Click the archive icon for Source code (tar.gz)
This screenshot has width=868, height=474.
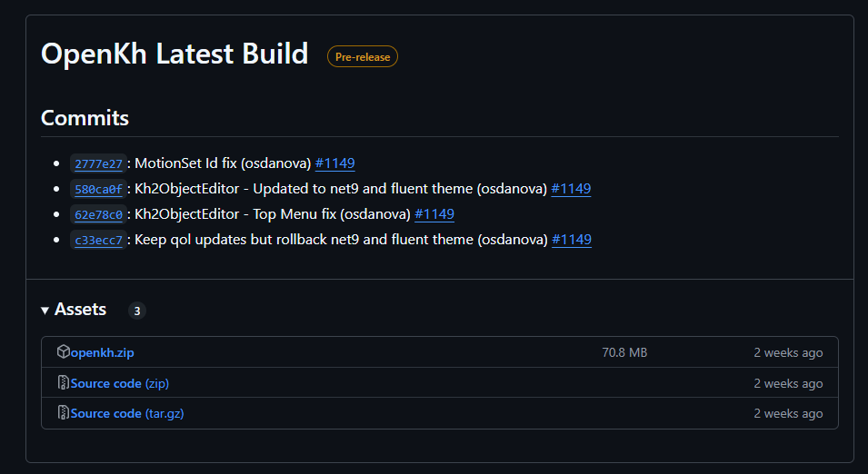coord(63,412)
